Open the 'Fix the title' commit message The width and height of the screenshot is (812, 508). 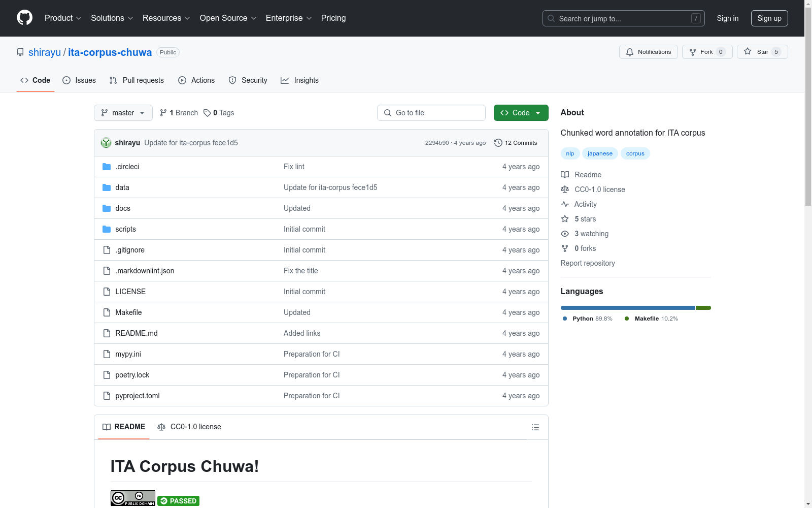click(301, 271)
